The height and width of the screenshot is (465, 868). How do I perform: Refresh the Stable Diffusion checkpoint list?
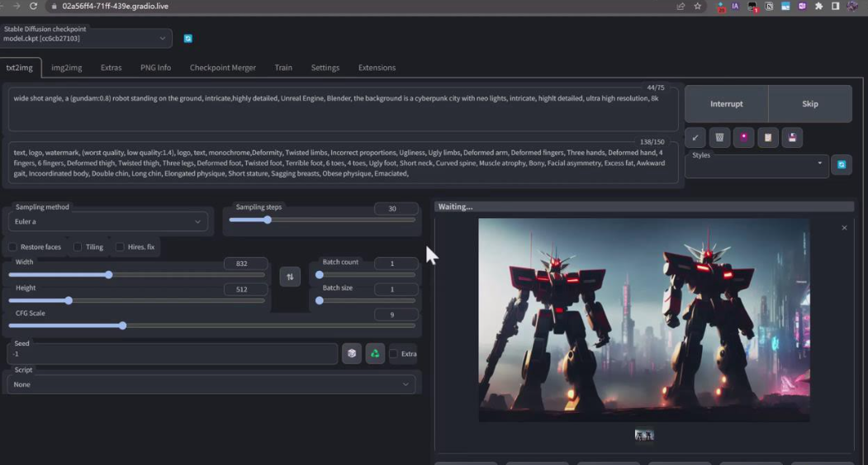click(188, 38)
